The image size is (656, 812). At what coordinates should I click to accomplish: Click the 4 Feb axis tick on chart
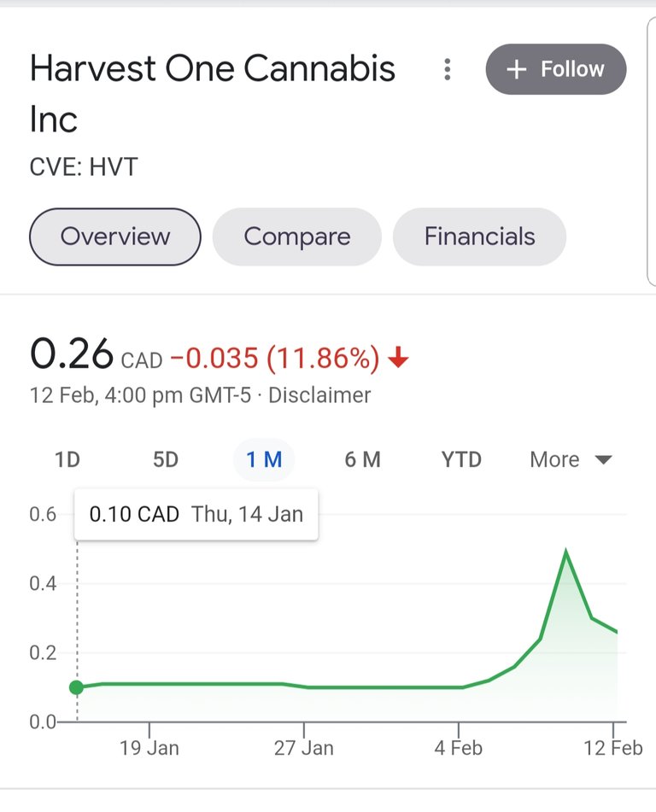click(459, 731)
